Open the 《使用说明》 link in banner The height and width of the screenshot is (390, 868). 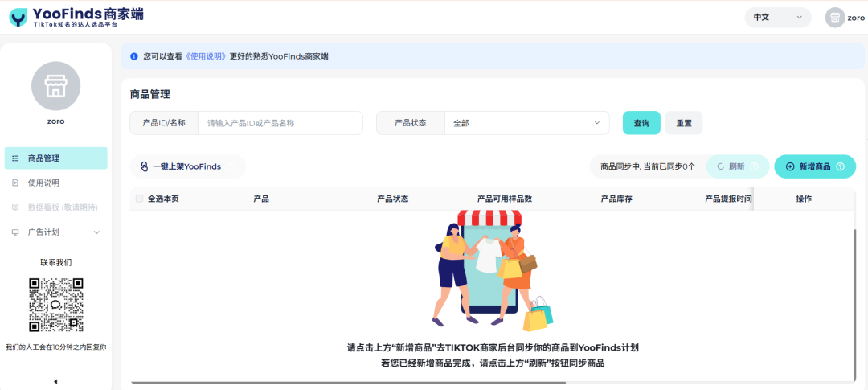coord(207,56)
